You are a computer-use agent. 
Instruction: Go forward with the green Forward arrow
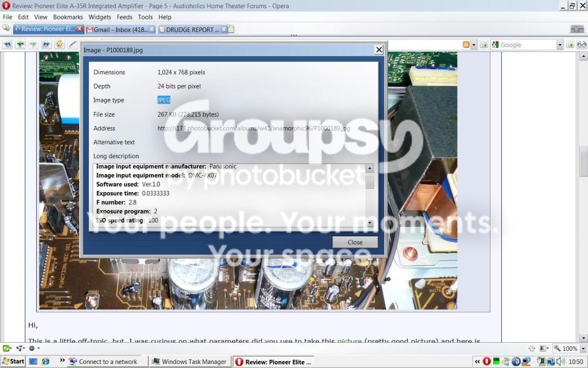click(33, 44)
